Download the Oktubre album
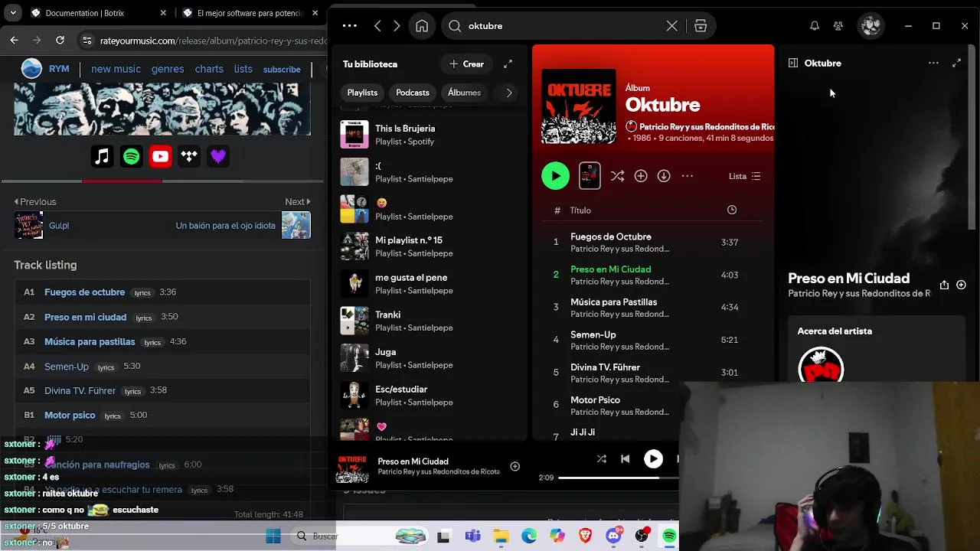The height and width of the screenshot is (551, 980). pyautogui.click(x=664, y=176)
